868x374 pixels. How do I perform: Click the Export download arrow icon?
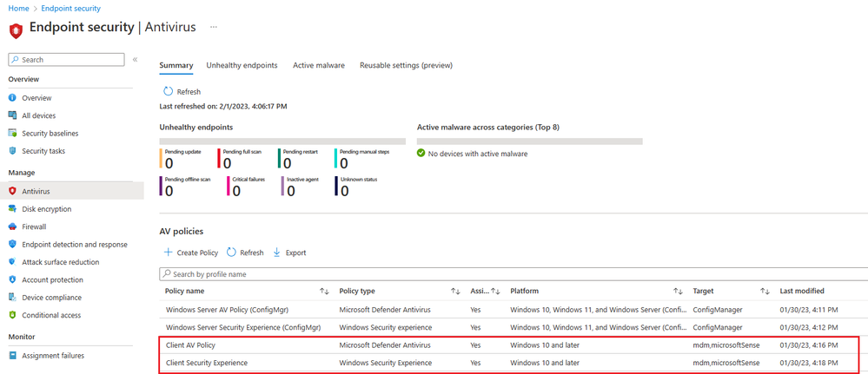pos(277,253)
